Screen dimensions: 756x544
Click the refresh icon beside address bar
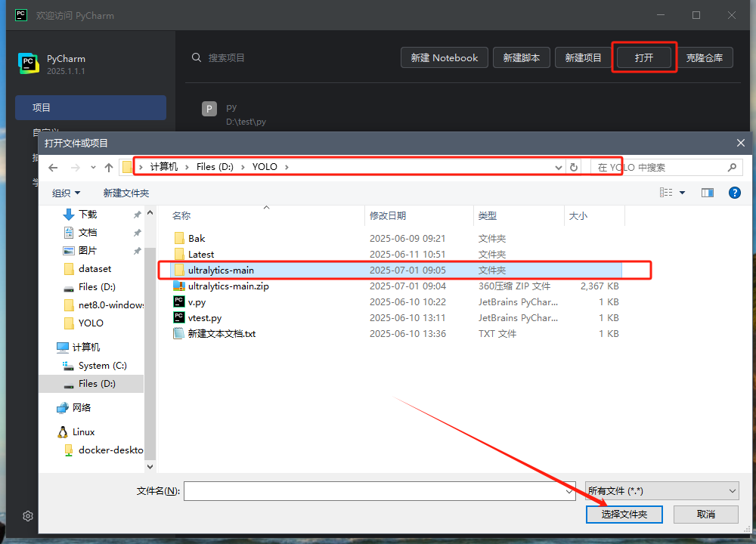tap(574, 167)
